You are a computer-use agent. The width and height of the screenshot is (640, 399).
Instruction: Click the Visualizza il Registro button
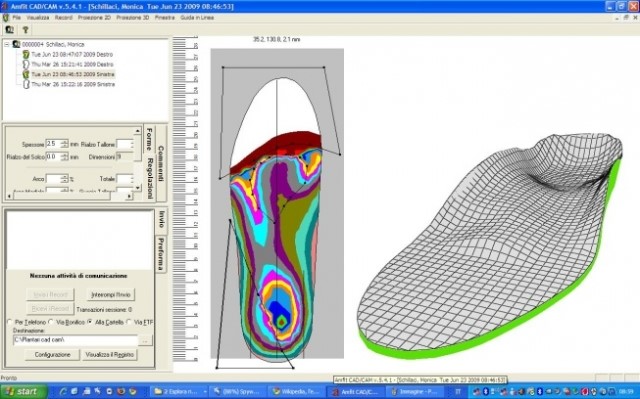(109, 355)
